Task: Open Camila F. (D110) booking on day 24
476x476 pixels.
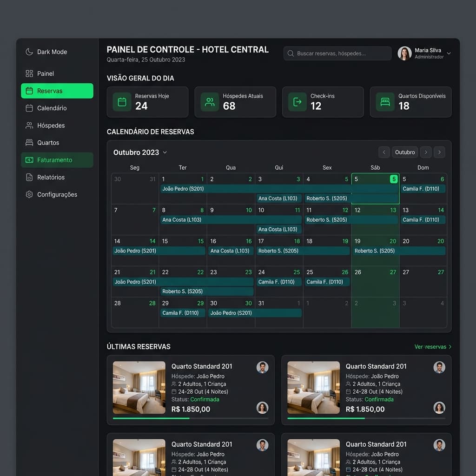Action: pyautogui.click(x=279, y=282)
